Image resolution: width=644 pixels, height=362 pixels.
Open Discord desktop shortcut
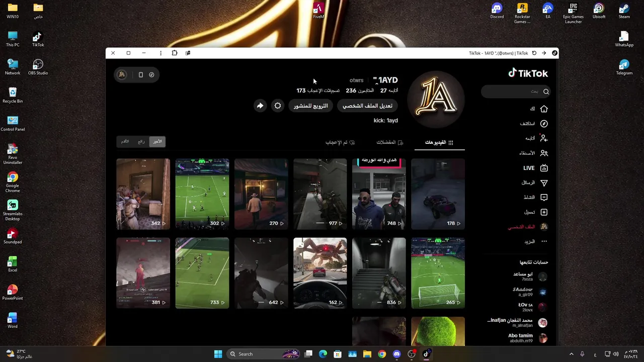click(497, 11)
